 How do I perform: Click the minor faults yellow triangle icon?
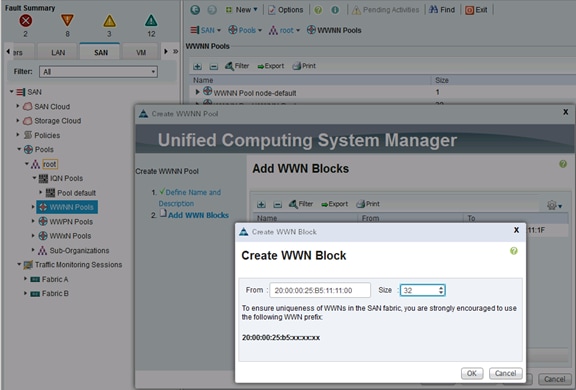tap(109, 21)
